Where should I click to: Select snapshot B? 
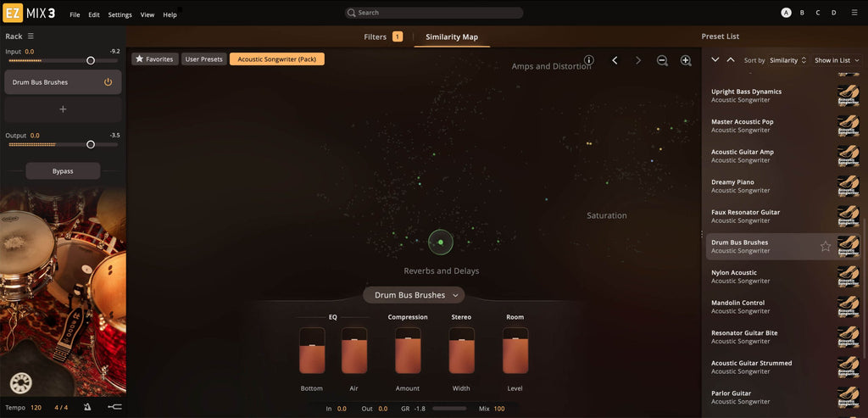(x=802, y=13)
